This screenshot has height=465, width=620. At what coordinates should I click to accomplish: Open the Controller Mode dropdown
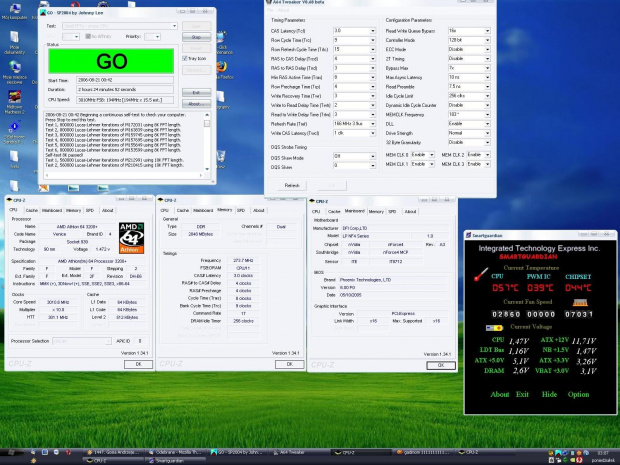click(469, 40)
